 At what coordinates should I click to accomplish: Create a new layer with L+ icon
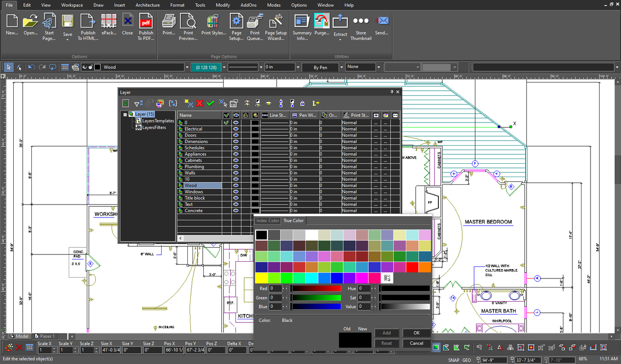(x=316, y=103)
